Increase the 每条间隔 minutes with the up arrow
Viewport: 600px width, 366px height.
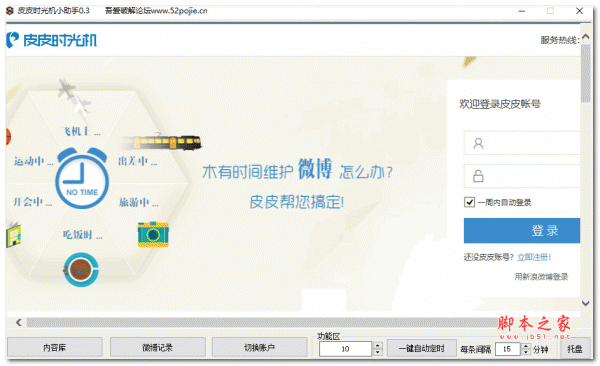(526, 346)
